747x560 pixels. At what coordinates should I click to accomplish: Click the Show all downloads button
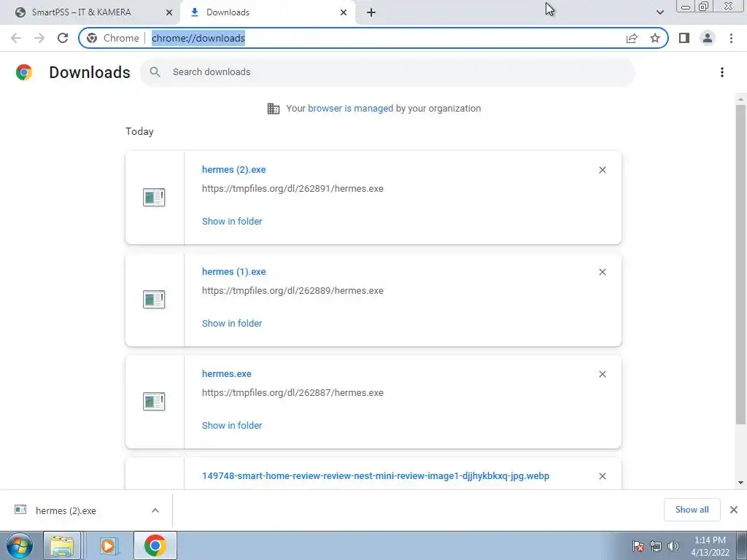pyautogui.click(x=692, y=510)
